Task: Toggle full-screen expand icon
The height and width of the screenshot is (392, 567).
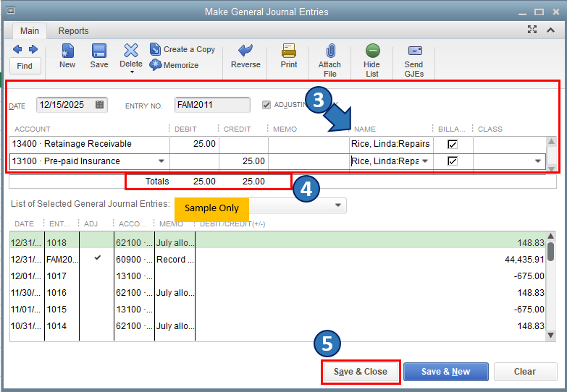Action: (532, 30)
